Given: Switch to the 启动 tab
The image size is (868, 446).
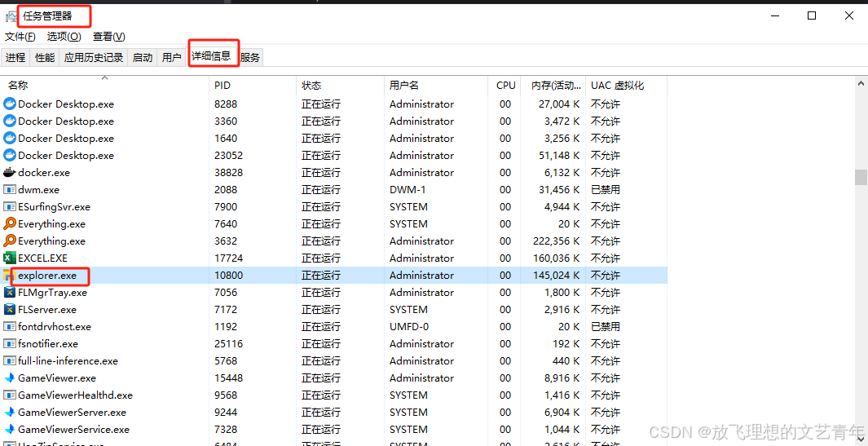Looking at the screenshot, I should (x=143, y=58).
